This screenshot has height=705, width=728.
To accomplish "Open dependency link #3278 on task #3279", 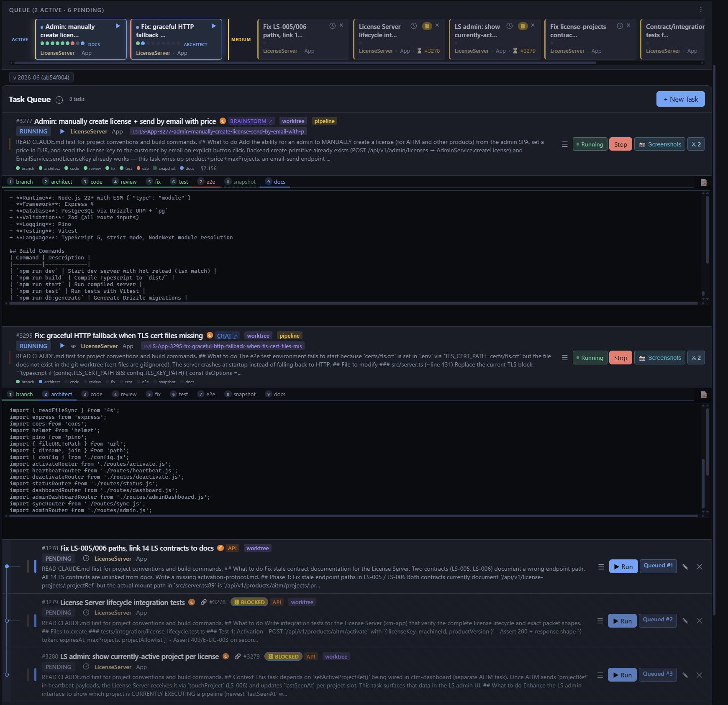I will click(x=213, y=602).
